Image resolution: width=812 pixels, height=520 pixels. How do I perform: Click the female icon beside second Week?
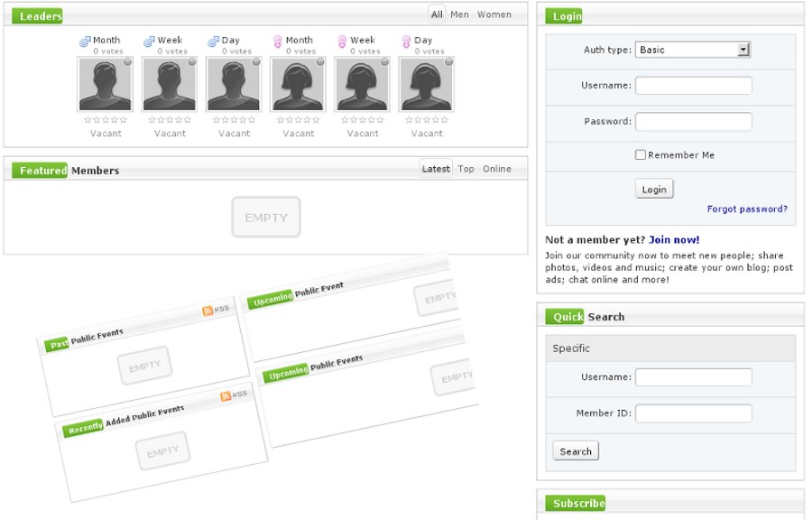point(342,42)
